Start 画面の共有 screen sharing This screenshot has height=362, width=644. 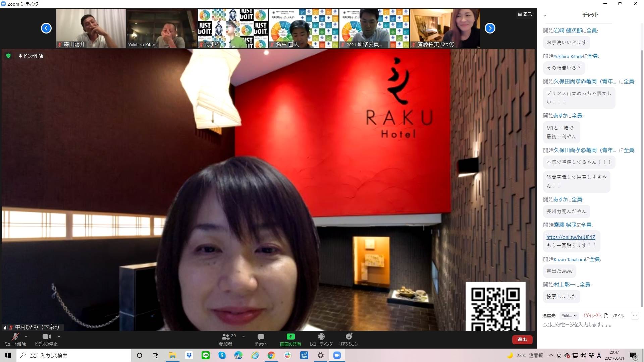(290, 339)
